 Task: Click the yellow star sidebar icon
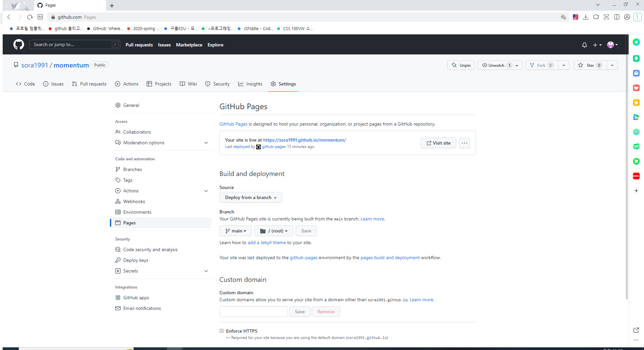pyautogui.click(x=636, y=103)
